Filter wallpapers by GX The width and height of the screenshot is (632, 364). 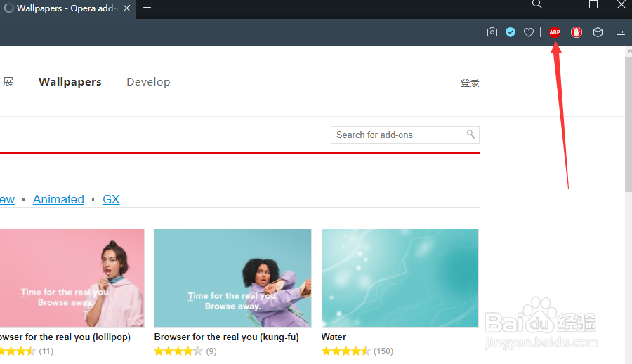click(x=111, y=199)
